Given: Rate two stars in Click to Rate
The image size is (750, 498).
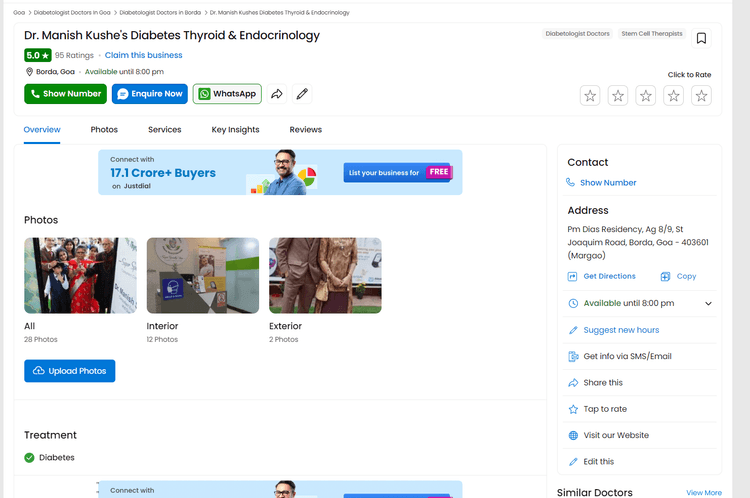Looking at the screenshot, I should click(x=618, y=96).
